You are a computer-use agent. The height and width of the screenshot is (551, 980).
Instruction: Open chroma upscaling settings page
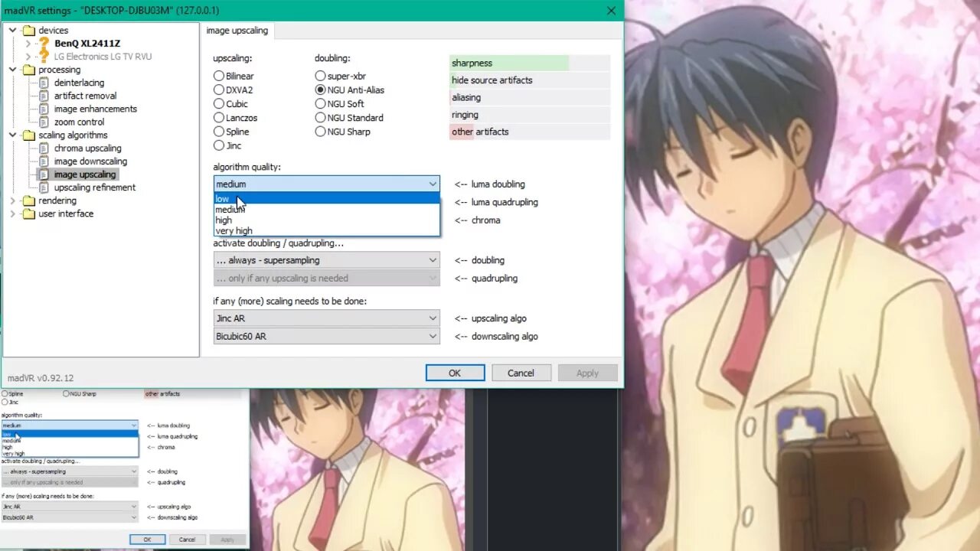tap(87, 148)
